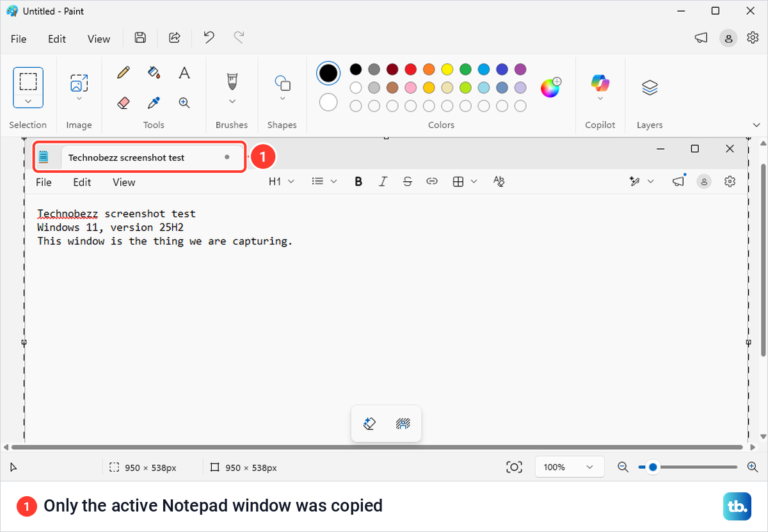
Task: Click the zoom slider handle
Action: pyautogui.click(x=653, y=467)
